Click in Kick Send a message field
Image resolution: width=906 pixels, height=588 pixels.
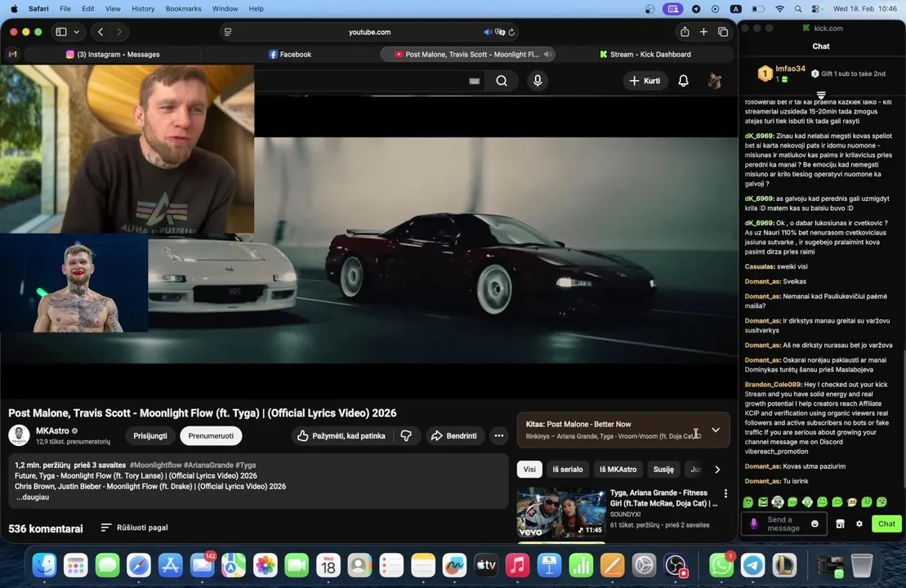[x=783, y=523]
